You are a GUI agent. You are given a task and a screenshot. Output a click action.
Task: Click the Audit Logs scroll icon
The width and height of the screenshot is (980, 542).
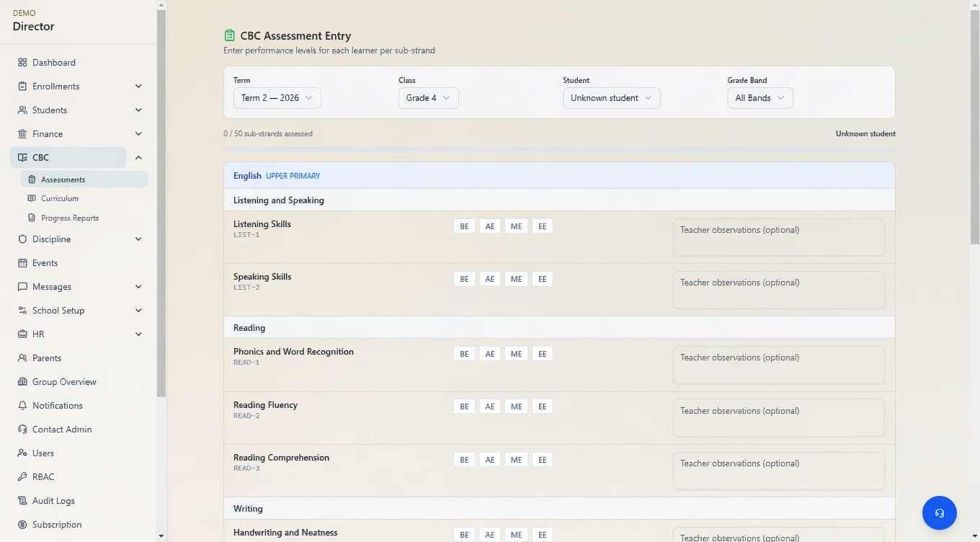[x=22, y=501]
